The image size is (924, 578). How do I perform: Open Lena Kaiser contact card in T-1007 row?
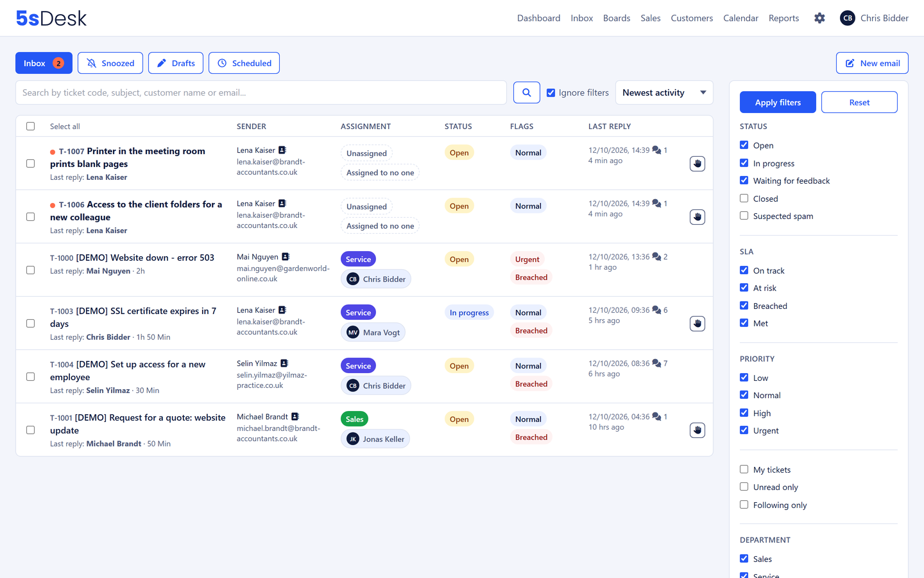coord(282,150)
